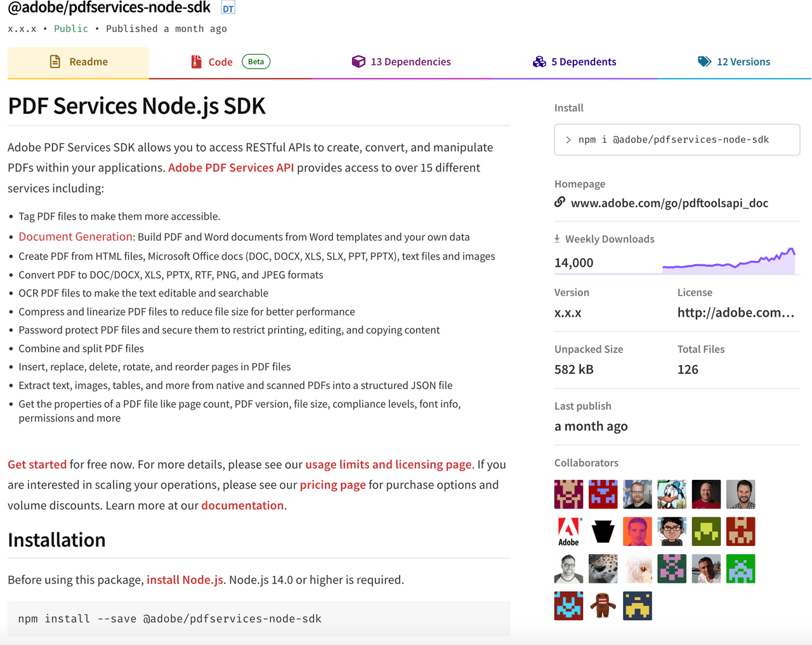Open the red-bearded man with glasses avatar
The height and width of the screenshot is (645, 812).
[638, 495]
